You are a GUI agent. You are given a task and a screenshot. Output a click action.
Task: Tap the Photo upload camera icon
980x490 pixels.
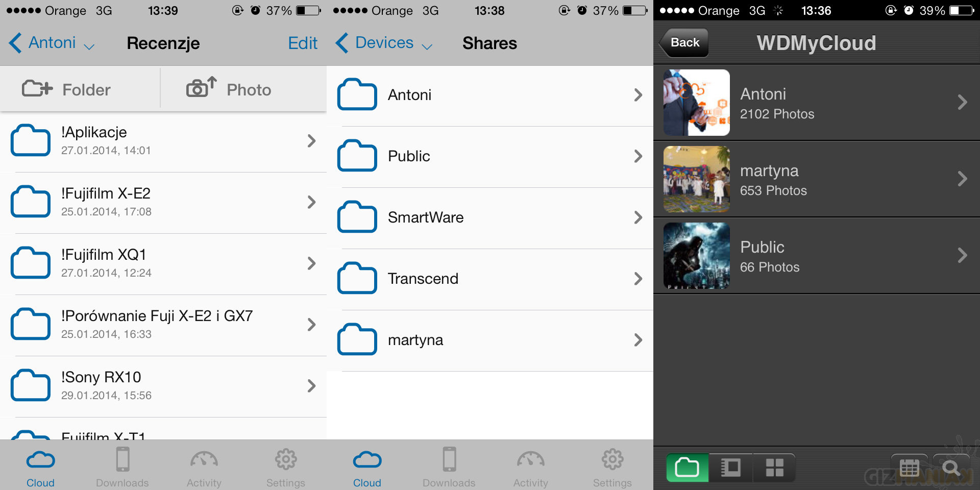point(201,88)
